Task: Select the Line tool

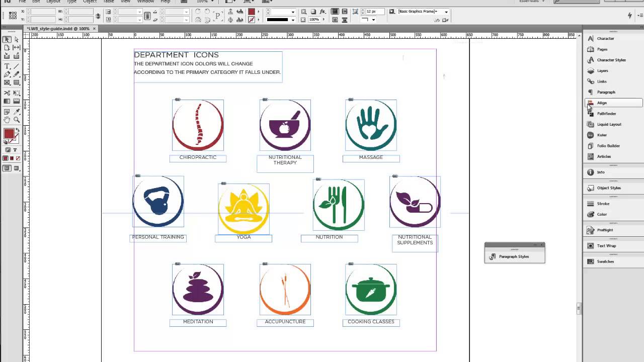Action: tap(17, 66)
